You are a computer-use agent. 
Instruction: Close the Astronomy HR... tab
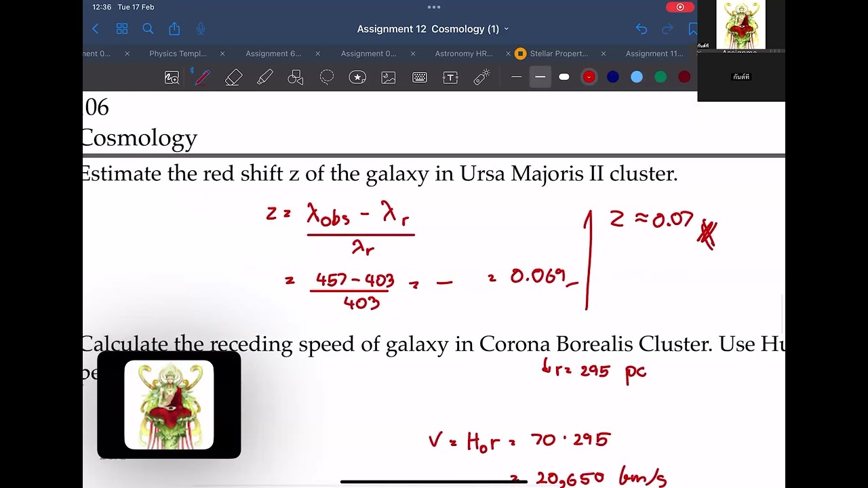(508, 54)
